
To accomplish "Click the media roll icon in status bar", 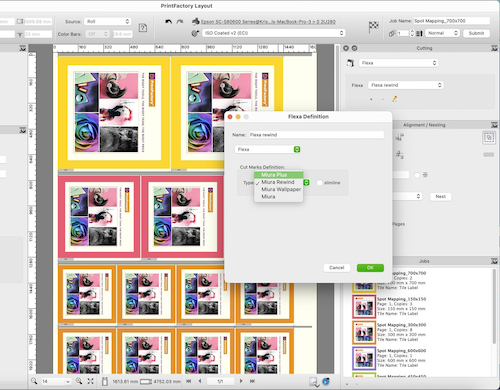I will 105,381.
